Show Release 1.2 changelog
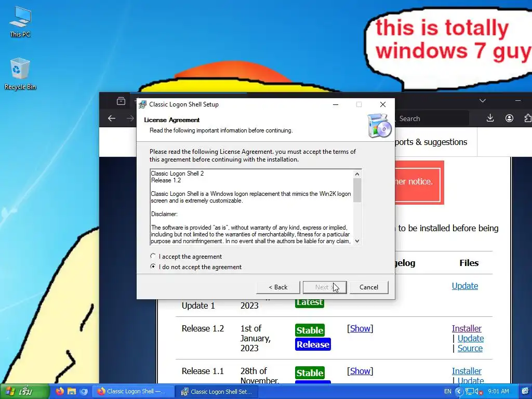532x399 pixels. pos(360,328)
